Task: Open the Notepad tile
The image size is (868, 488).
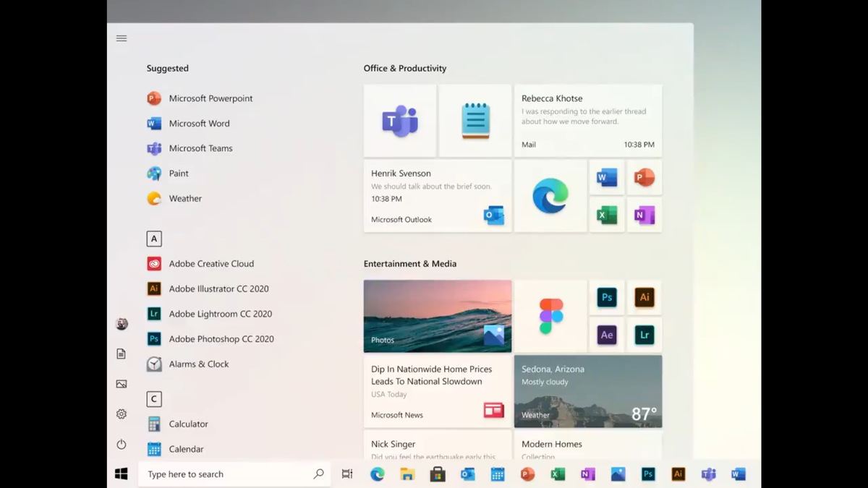Action: point(475,121)
